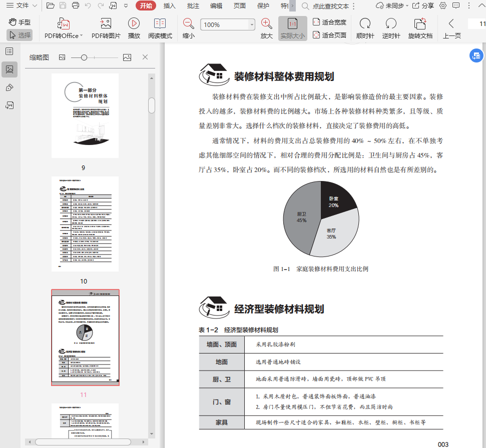Close the 缩略图 panel
This screenshot has height=448, width=486.
click(x=145, y=57)
